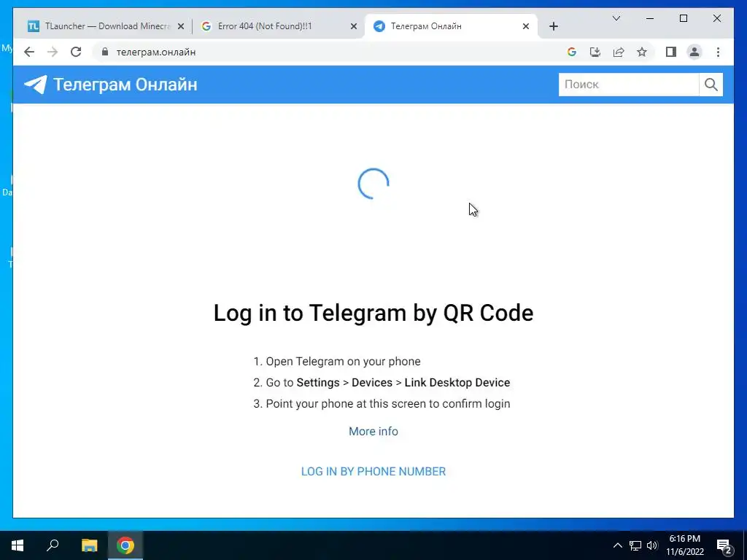Click the share page icon
Image resolution: width=747 pixels, height=560 pixels.
tap(619, 52)
